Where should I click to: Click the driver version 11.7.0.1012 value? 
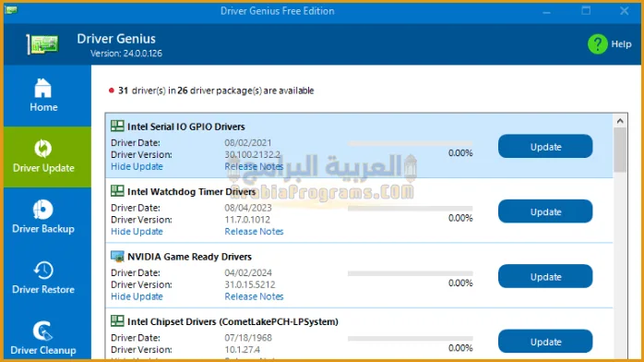tap(247, 220)
